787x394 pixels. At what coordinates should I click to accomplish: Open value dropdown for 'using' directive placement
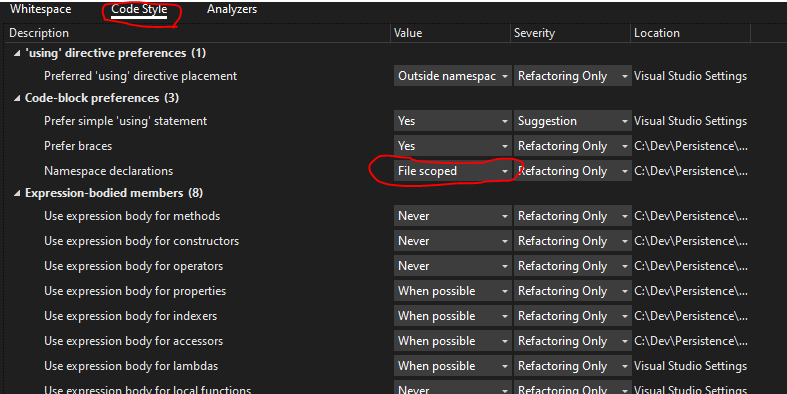[x=453, y=76]
